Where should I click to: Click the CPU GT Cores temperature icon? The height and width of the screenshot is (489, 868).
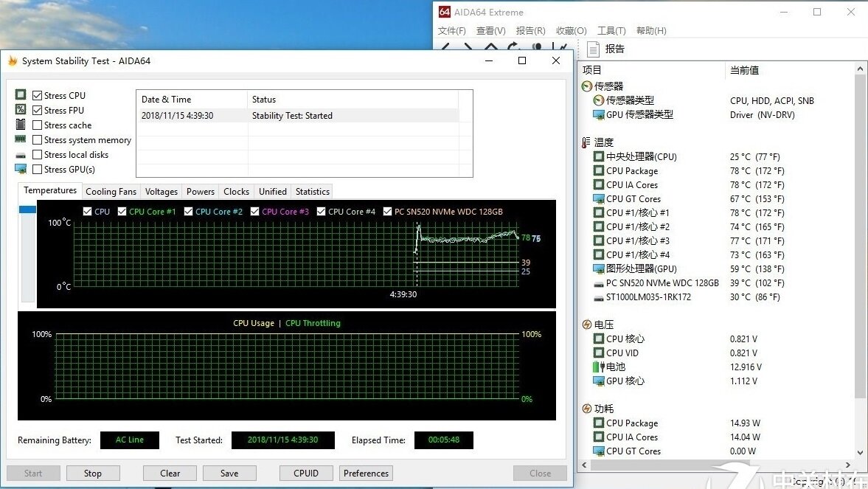click(598, 199)
